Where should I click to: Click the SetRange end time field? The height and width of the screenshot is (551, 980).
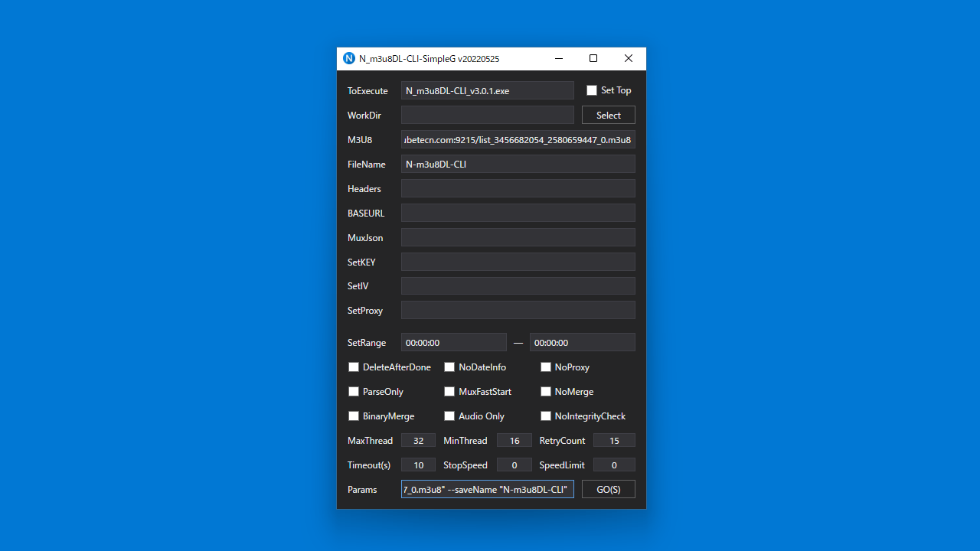(583, 342)
